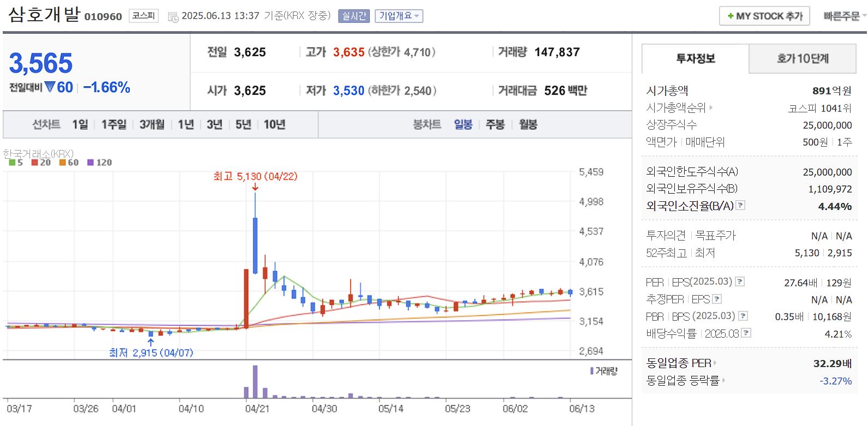Click the 전일 value 3,625
This screenshot has height=426, width=868.
point(250,52)
